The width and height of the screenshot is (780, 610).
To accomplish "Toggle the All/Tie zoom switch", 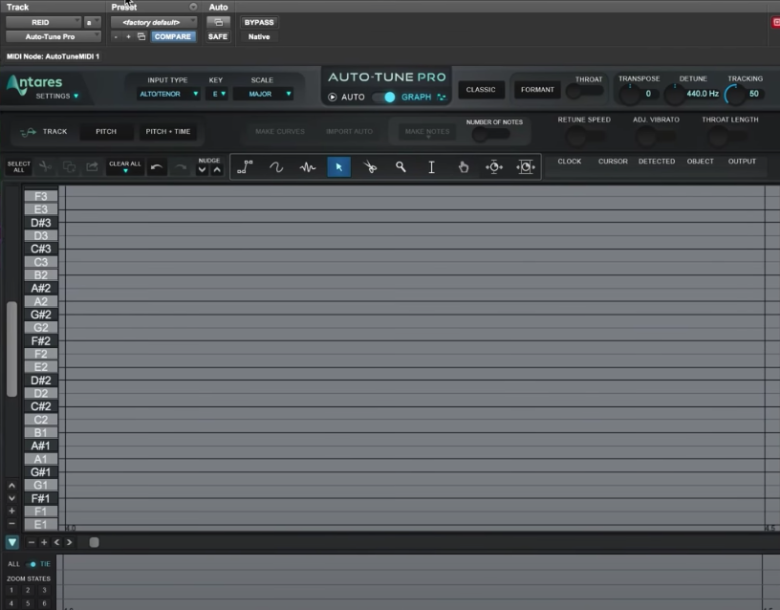I will [x=31, y=564].
